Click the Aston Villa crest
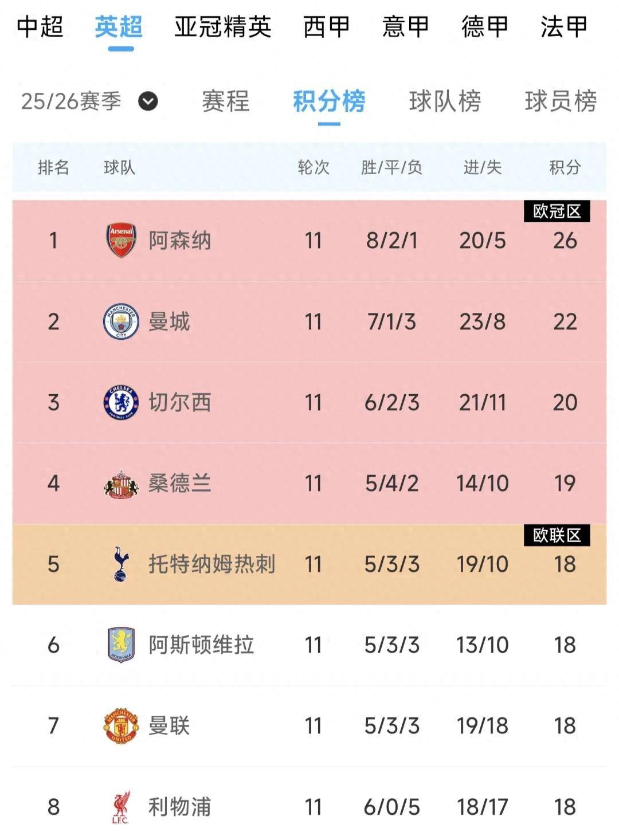 [121, 645]
